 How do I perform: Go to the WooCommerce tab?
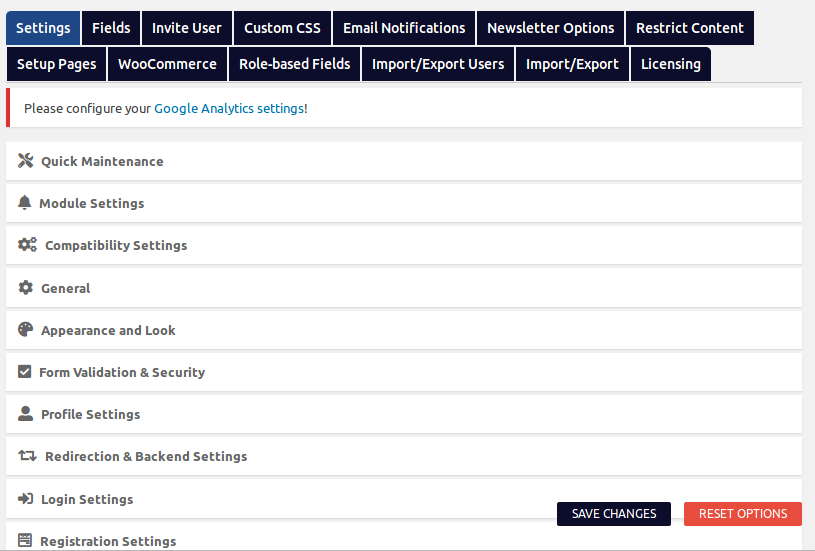coord(167,64)
